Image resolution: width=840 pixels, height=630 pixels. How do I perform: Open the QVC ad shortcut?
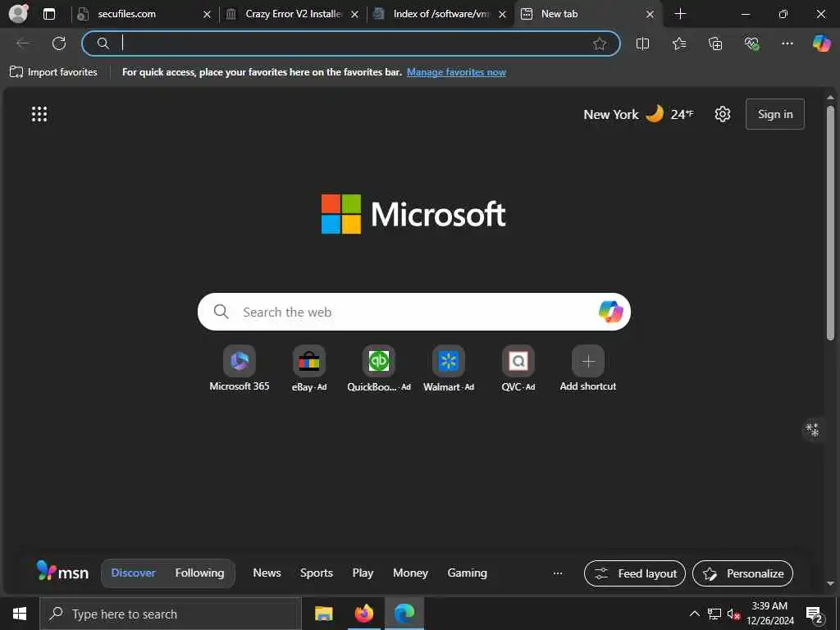point(518,369)
